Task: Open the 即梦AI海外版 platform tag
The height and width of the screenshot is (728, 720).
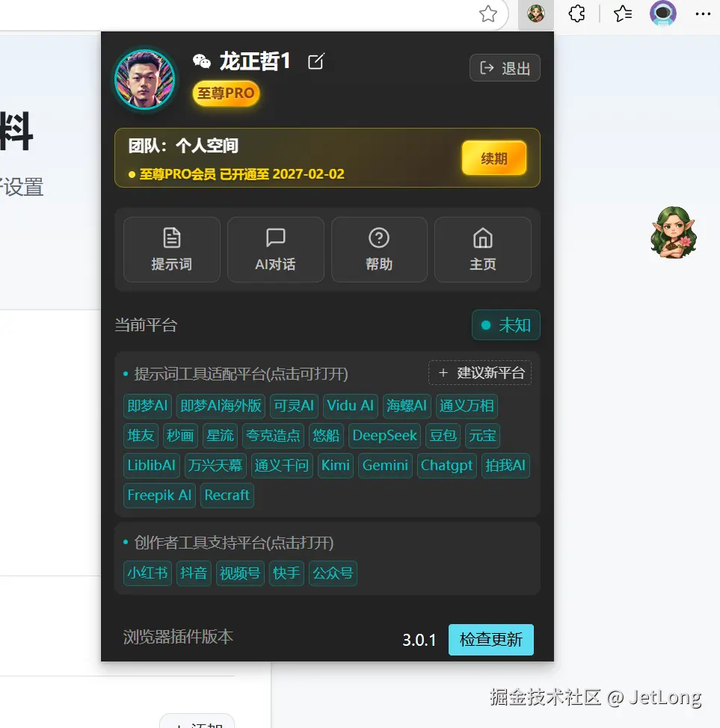Action: point(221,406)
